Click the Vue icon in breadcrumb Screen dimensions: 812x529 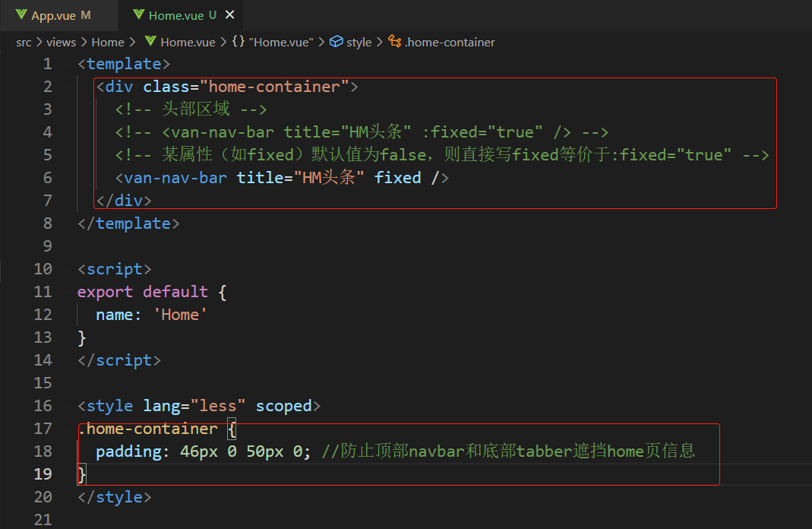tap(150, 41)
